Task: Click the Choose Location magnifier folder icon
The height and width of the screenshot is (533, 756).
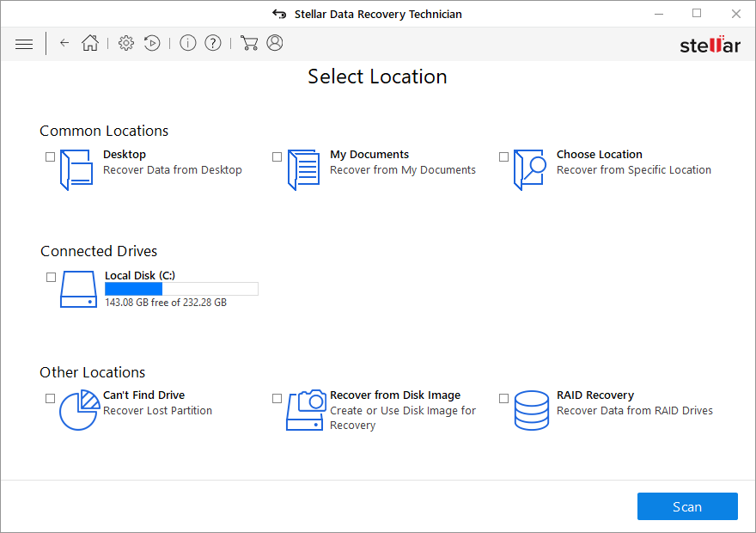Action: point(530,170)
